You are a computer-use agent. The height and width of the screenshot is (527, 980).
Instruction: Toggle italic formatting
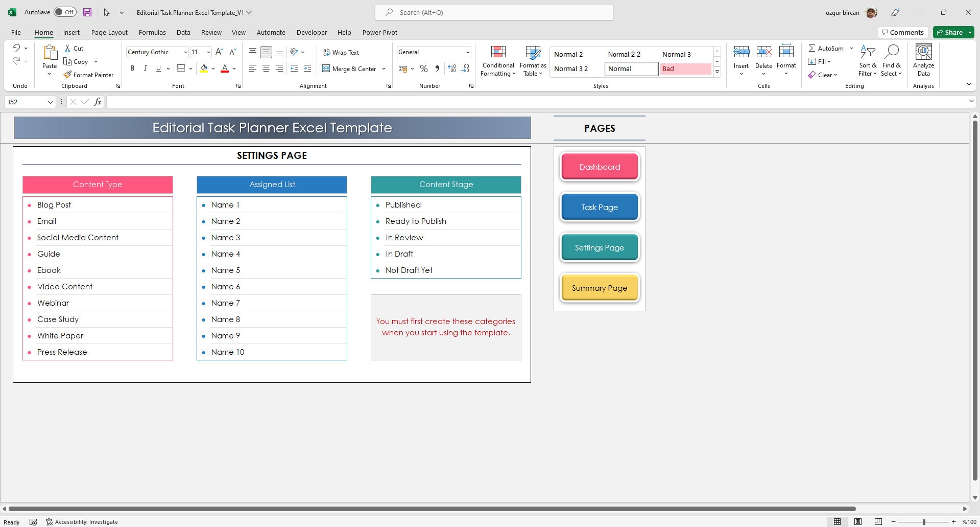[145, 68]
